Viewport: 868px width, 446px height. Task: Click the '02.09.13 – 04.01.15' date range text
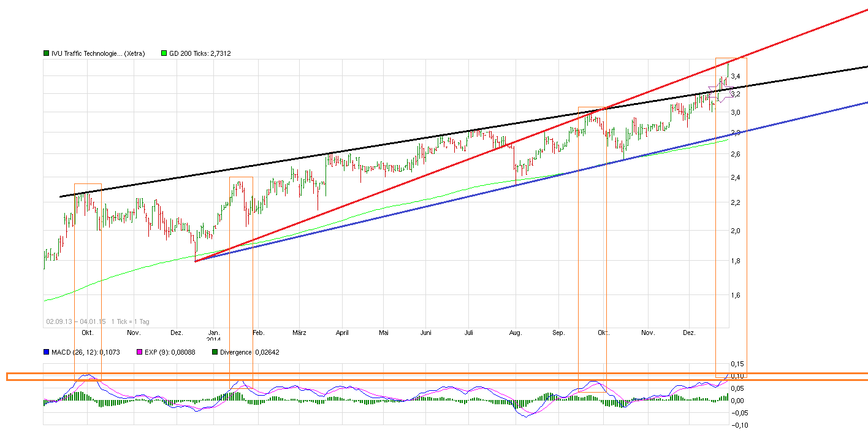(x=76, y=321)
